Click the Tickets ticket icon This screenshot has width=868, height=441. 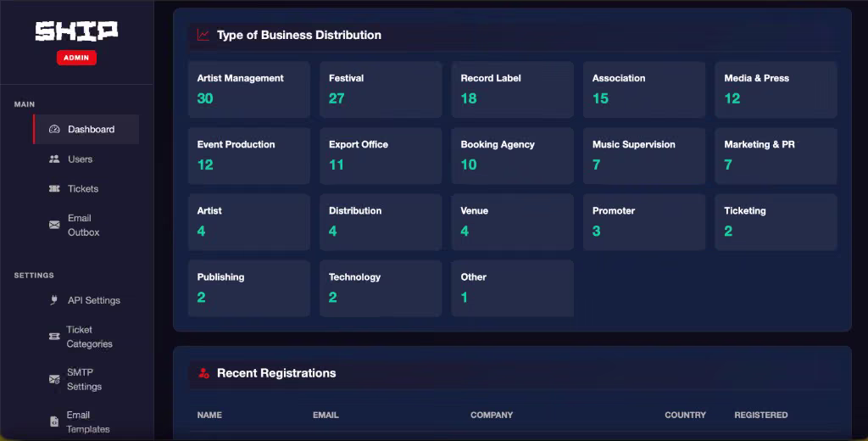54,189
